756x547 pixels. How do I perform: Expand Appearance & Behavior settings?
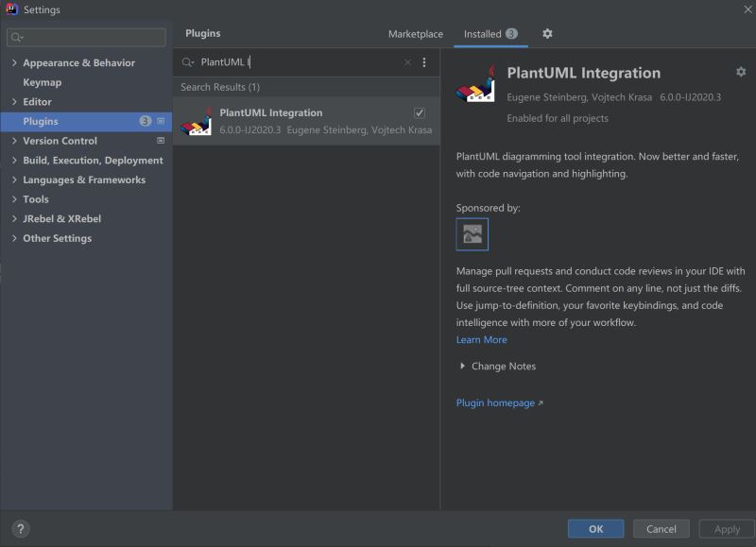click(x=14, y=62)
